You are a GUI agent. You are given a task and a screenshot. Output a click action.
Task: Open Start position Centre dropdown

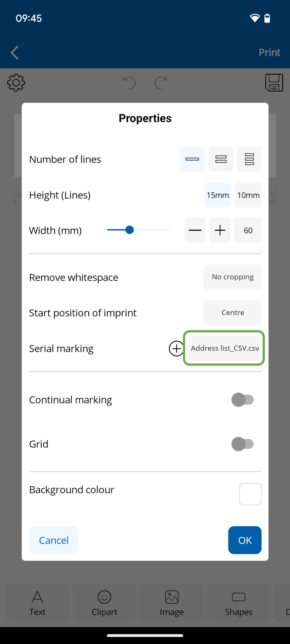click(232, 313)
